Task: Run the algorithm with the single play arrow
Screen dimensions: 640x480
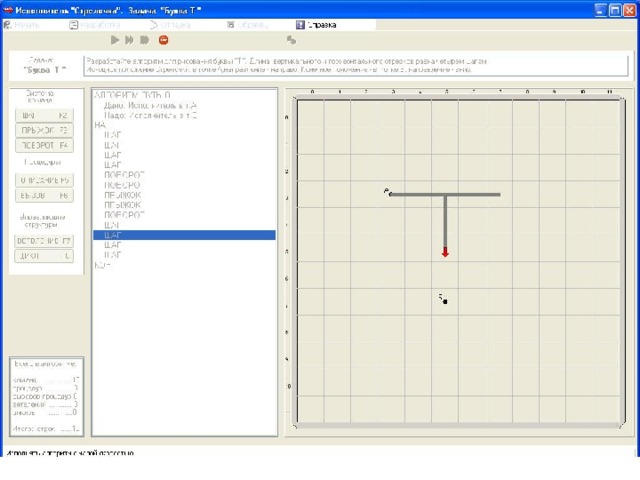Action: (x=115, y=40)
